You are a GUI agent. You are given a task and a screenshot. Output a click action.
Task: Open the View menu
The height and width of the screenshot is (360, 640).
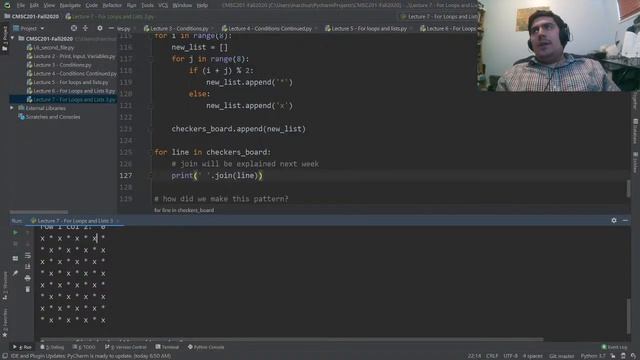(x=49, y=5)
